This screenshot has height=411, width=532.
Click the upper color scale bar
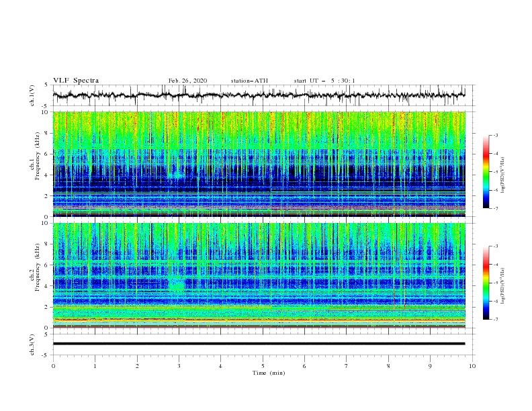(x=486, y=172)
